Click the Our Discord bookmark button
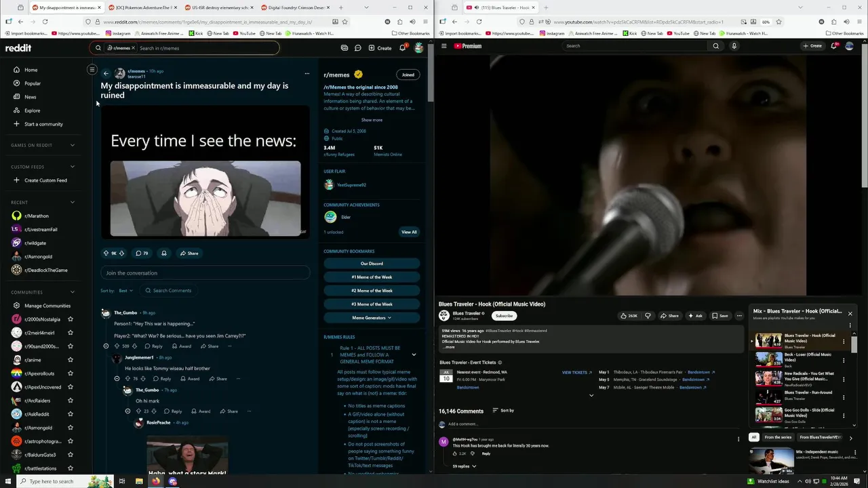The height and width of the screenshot is (488, 868). pyautogui.click(x=372, y=264)
